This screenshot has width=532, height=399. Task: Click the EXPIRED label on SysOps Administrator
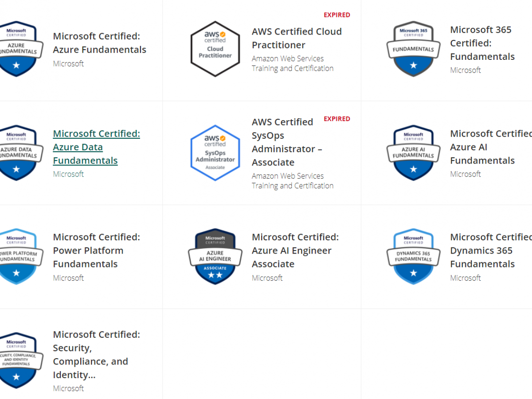(x=336, y=119)
